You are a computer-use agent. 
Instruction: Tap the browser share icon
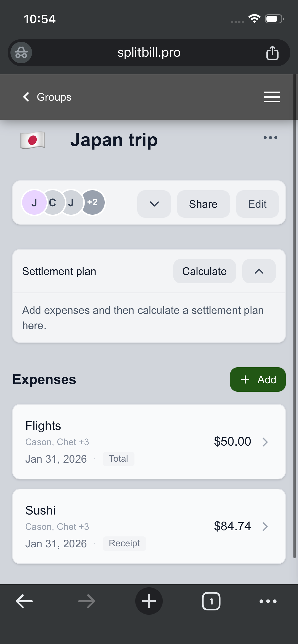[x=272, y=53]
